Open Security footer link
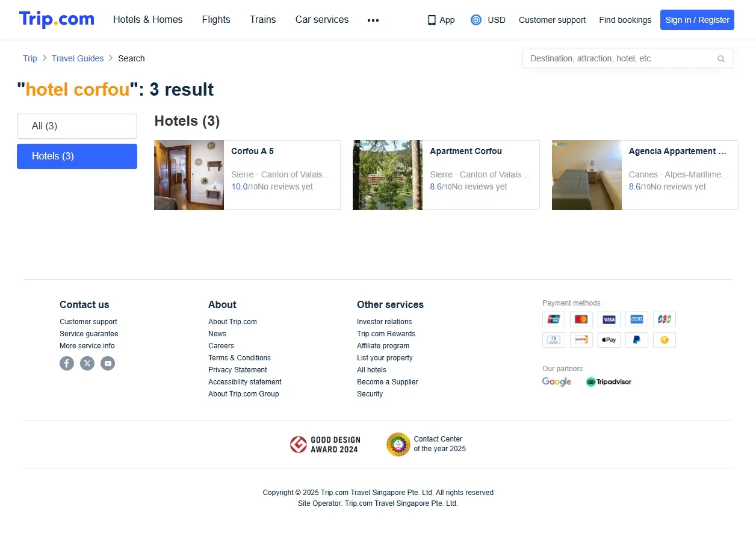Screen dimensions: 756x554 click(370, 394)
